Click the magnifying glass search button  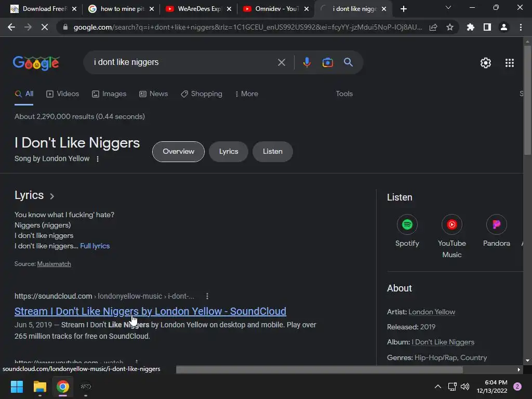pyautogui.click(x=348, y=62)
